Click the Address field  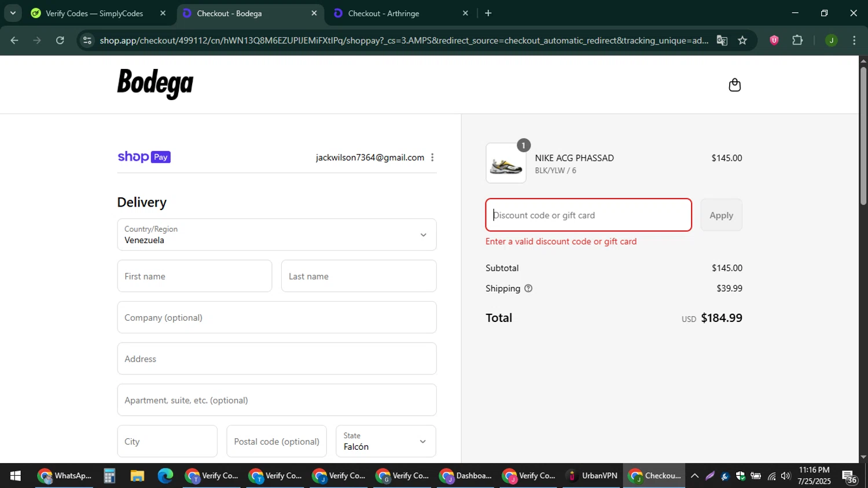point(277,358)
